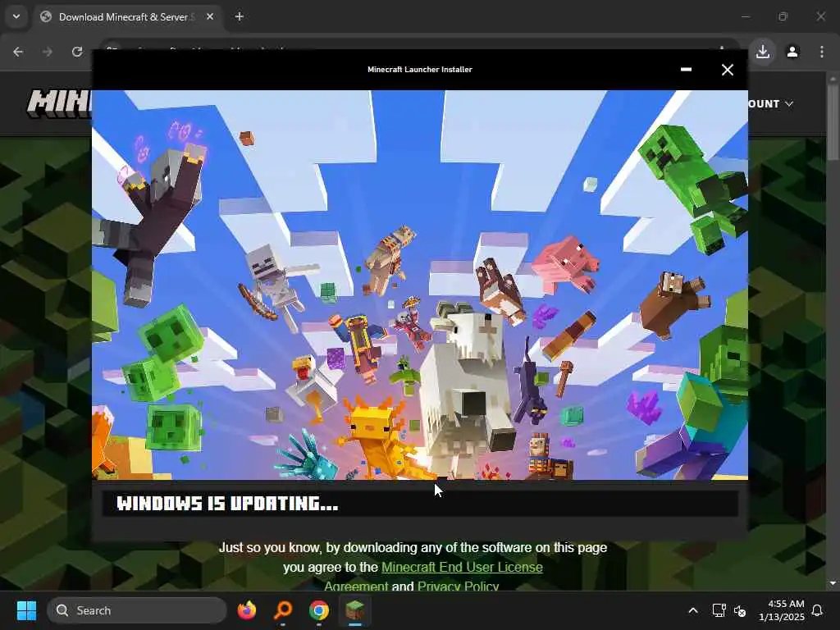Select the Download Minecraft & Server tab
The height and width of the screenshot is (630, 840).
coord(126,17)
